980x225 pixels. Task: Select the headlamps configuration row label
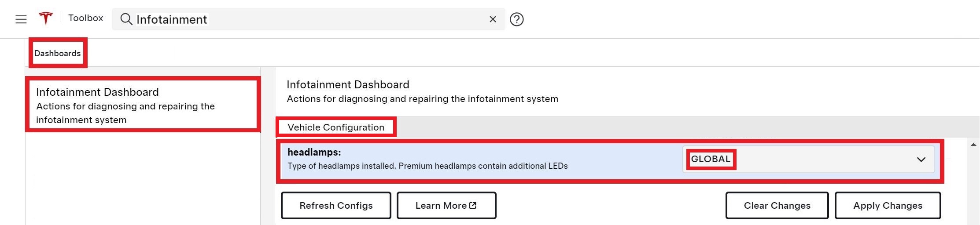[314, 152]
